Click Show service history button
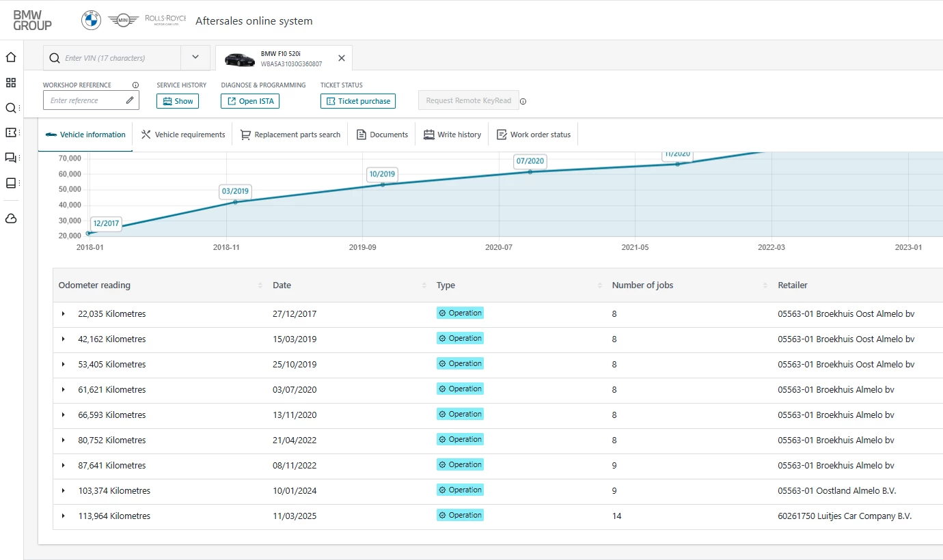943x560 pixels. 178,101
